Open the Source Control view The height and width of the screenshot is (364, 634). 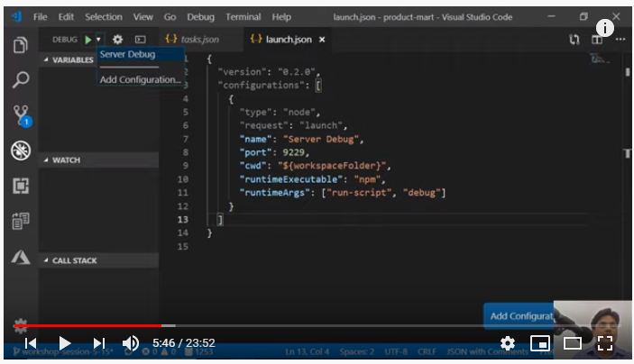[x=20, y=114]
